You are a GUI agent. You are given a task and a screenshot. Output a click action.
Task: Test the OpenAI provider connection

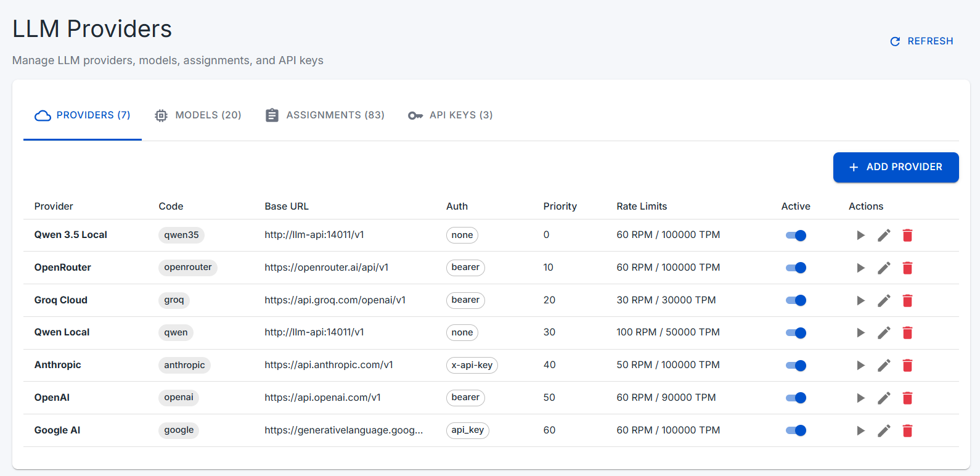pyautogui.click(x=860, y=398)
